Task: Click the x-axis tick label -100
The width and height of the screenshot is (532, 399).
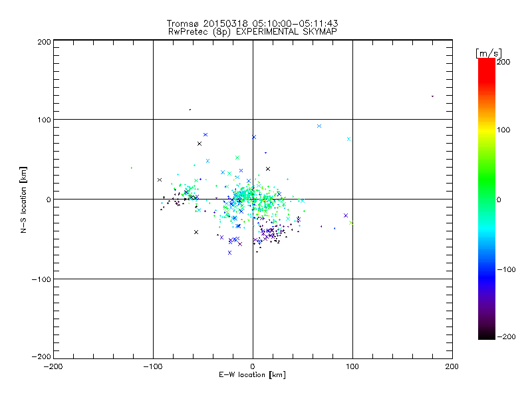Action: click(x=152, y=366)
